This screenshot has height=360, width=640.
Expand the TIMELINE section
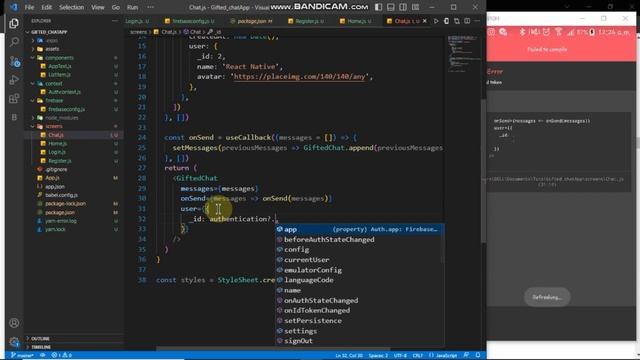pyautogui.click(x=41, y=347)
